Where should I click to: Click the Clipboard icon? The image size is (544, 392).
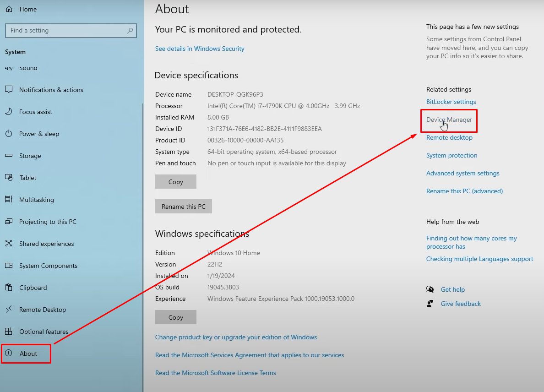[9, 288]
